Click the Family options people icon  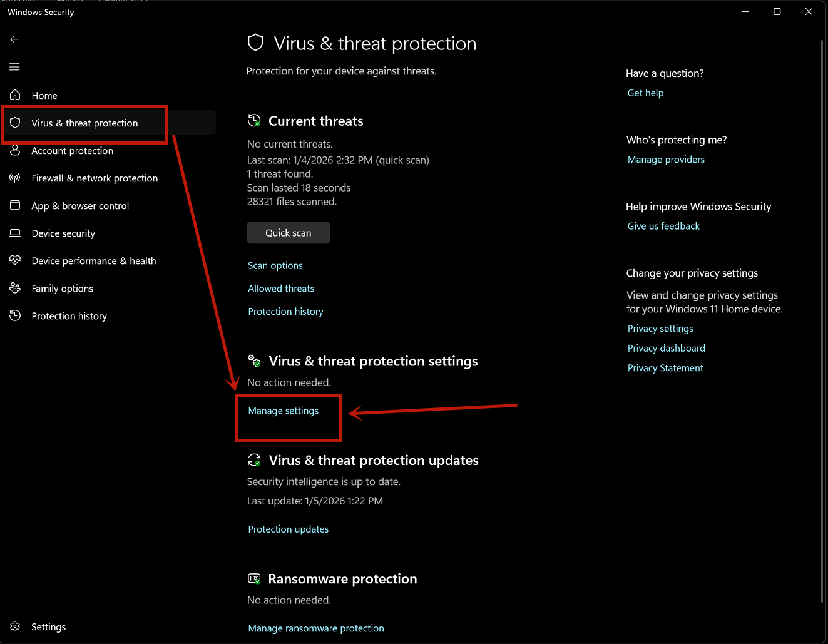15,288
